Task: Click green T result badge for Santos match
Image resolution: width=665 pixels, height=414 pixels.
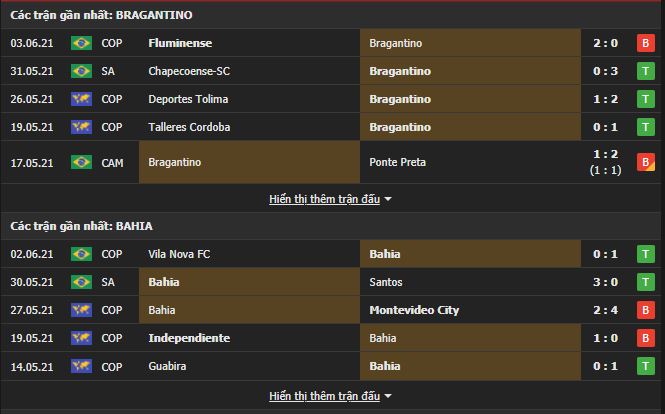Action: (x=646, y=282)
